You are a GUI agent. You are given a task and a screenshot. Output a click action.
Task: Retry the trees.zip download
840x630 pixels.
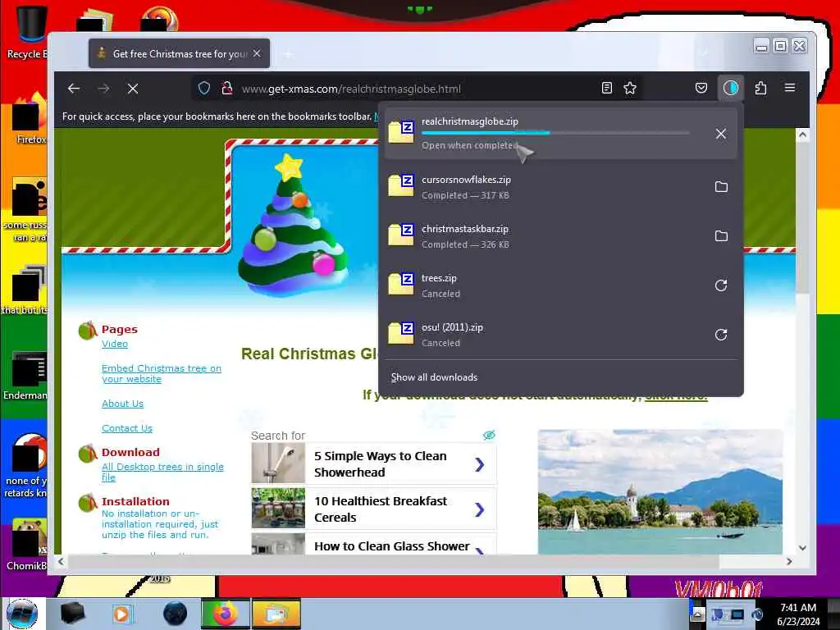[x=721, y=285]
